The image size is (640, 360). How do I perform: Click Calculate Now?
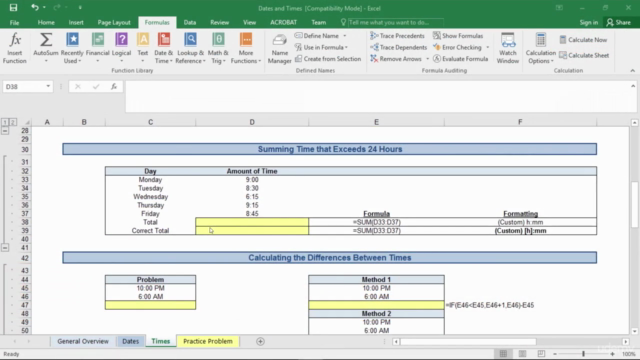(x=583, y=40)
